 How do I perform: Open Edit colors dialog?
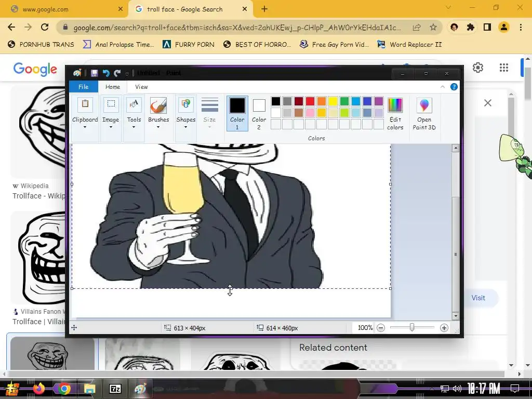(395, 113)
